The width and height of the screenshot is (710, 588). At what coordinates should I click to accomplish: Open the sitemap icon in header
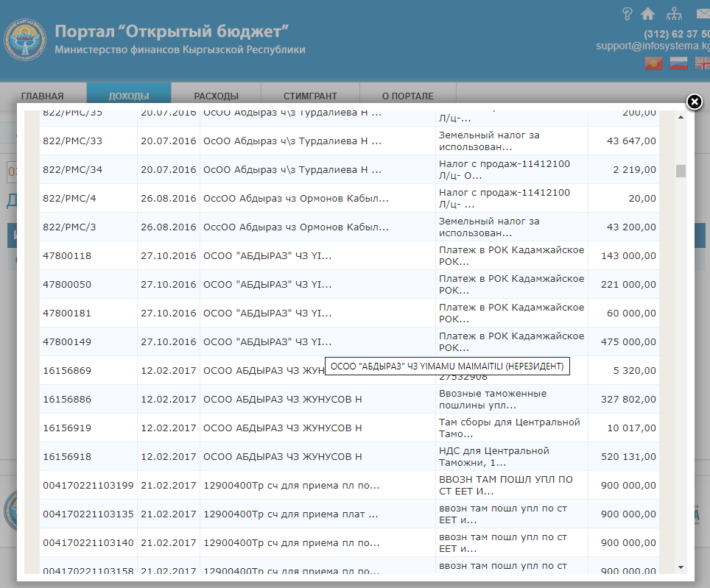coord(674,13)
